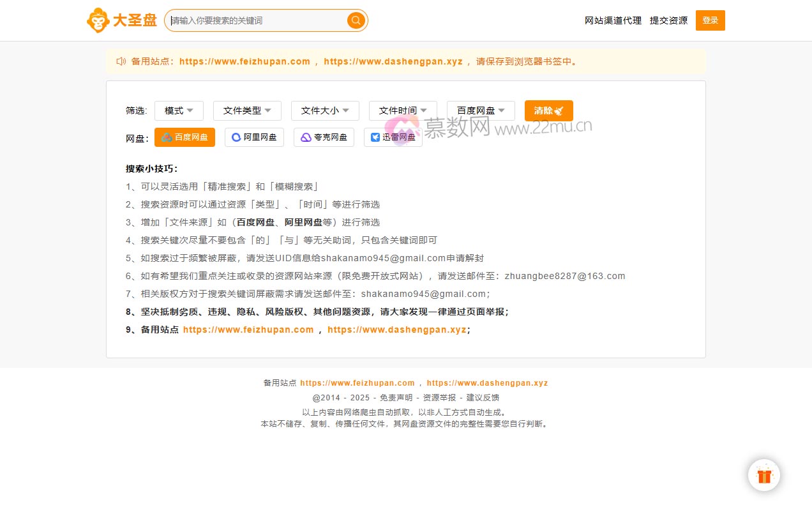Viewport: 812px width, 523px height.
Task: Open 提交资源 in the header
Action: click(668, 20)
